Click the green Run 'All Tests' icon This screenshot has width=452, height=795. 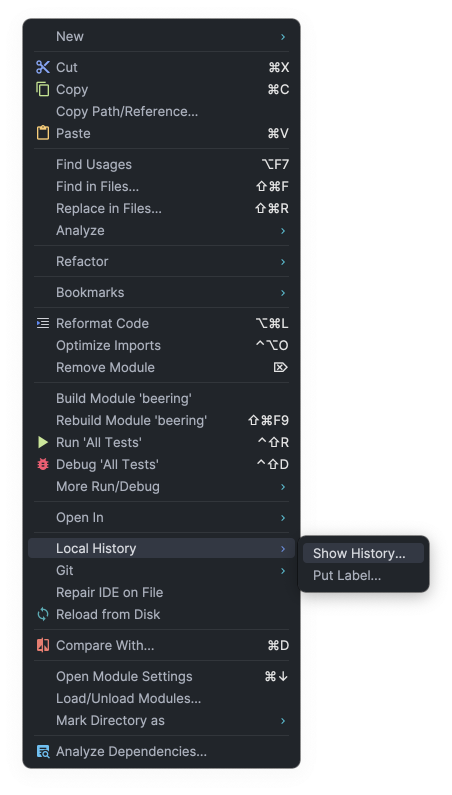pyautogui.click(x=43, y=442)
